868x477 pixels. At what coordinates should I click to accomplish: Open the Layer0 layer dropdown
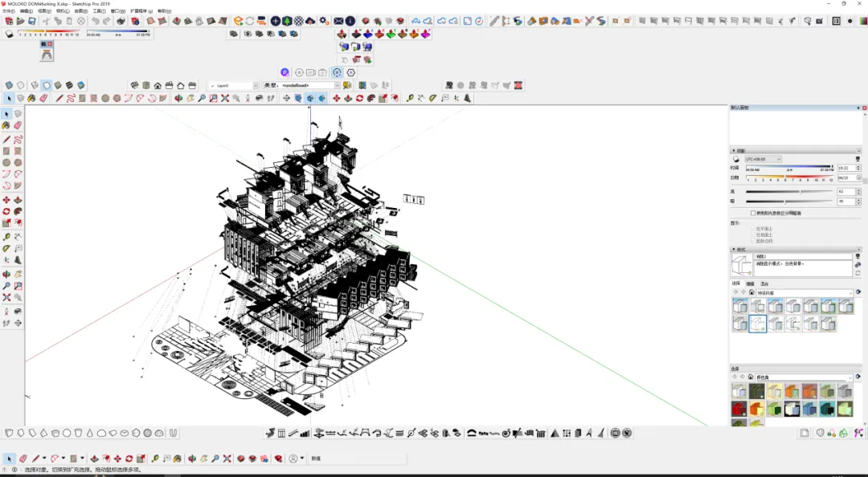tap(234, 86)
